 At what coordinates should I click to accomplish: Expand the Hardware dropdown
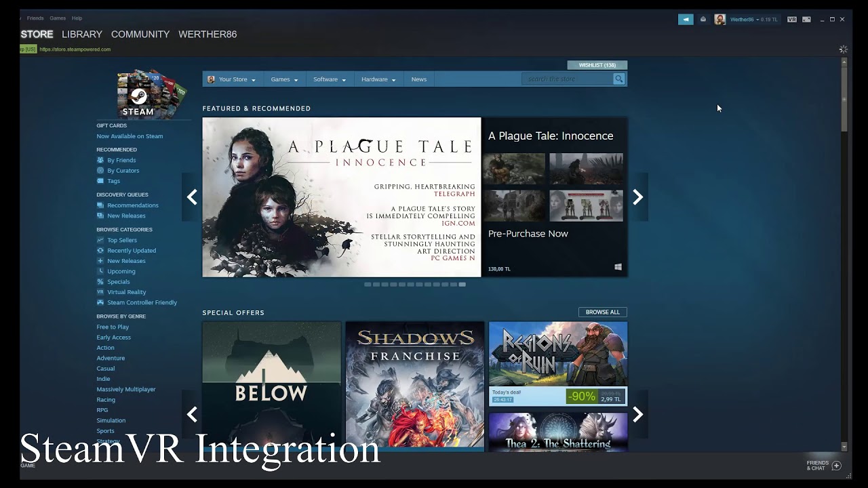(378, 79)
